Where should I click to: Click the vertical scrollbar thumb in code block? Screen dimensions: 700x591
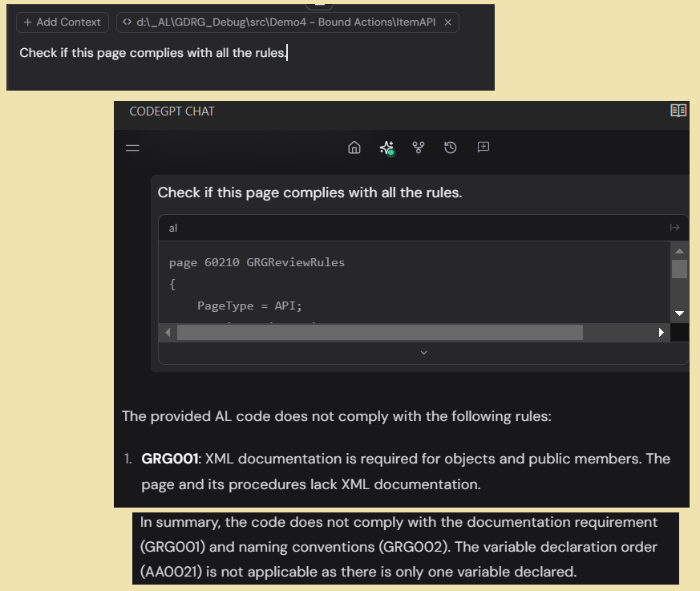click(x=679, y=269)
